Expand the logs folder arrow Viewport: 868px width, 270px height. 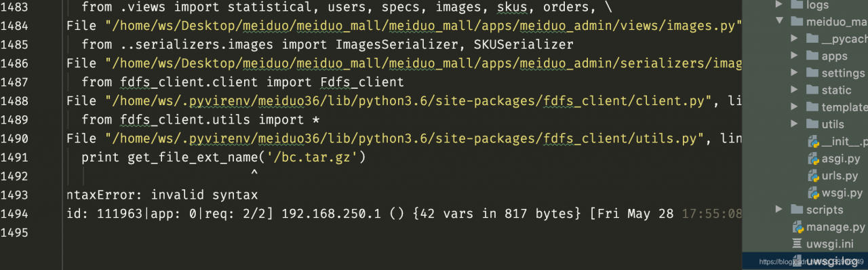[778, 5]
